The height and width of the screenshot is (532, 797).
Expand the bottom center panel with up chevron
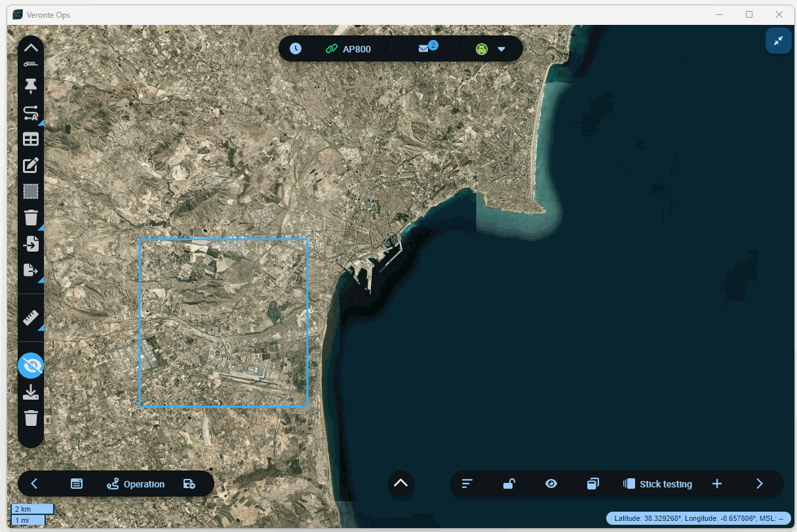[x=400, y=484]
